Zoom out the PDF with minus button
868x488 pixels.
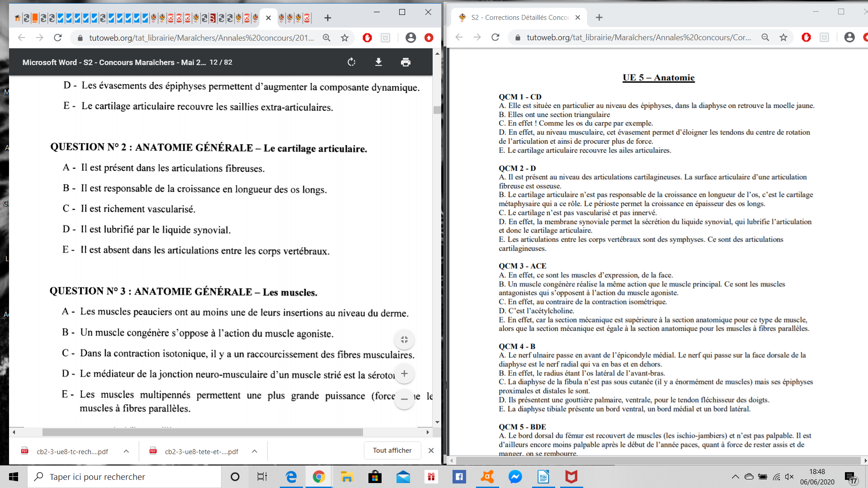404,399
